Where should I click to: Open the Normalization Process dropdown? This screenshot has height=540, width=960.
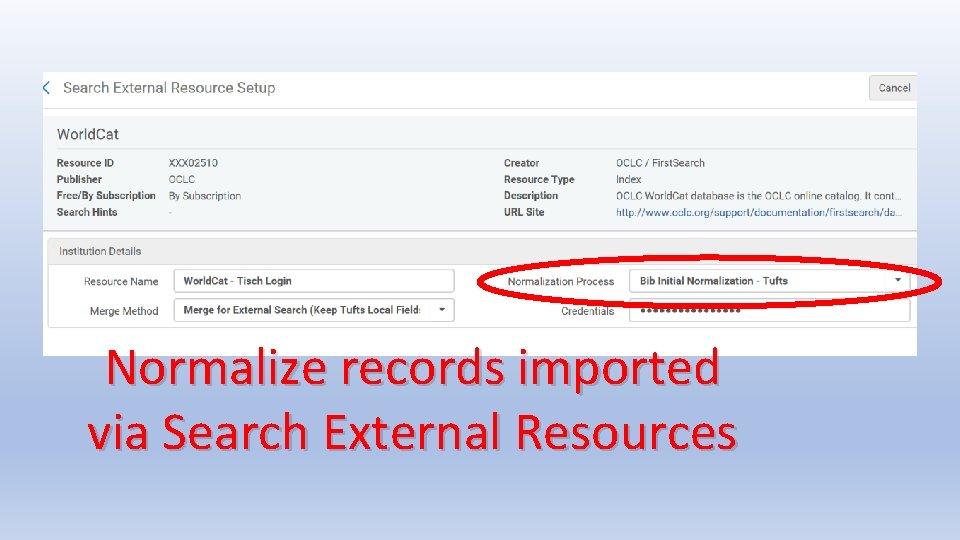click(769, 281)
